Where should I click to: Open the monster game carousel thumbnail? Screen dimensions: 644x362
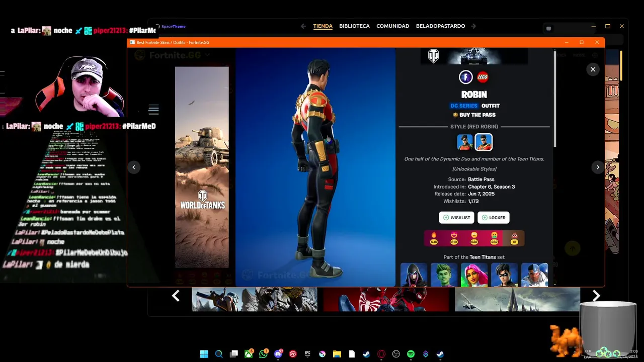pyautogui.click(x=255, y=300)
